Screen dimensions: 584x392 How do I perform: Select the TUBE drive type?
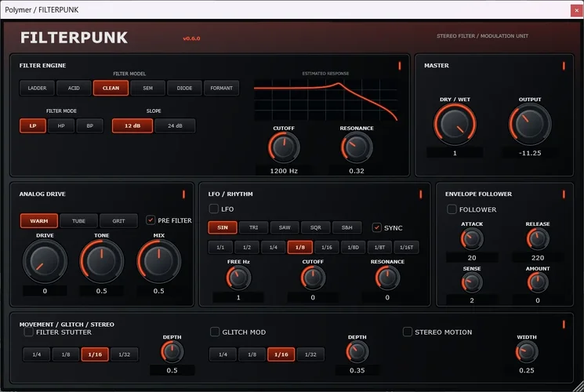click(78, 220)
